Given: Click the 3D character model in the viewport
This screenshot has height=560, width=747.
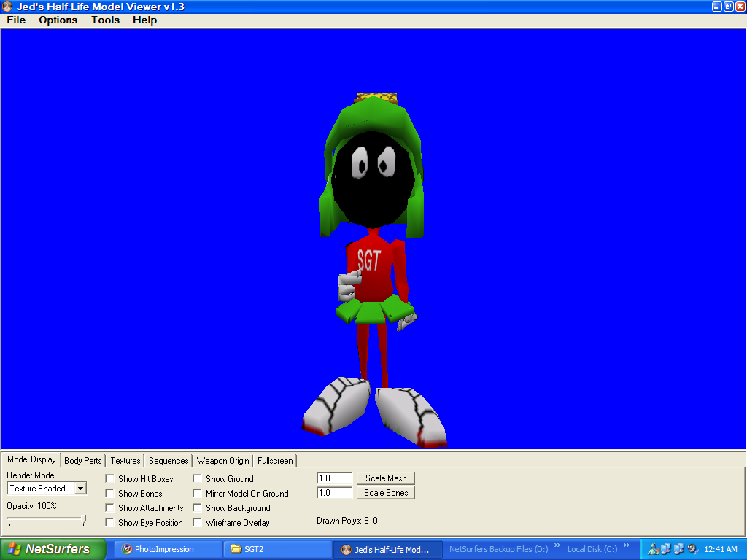Looking at the screenshot, I should click(x=373, y=270).
